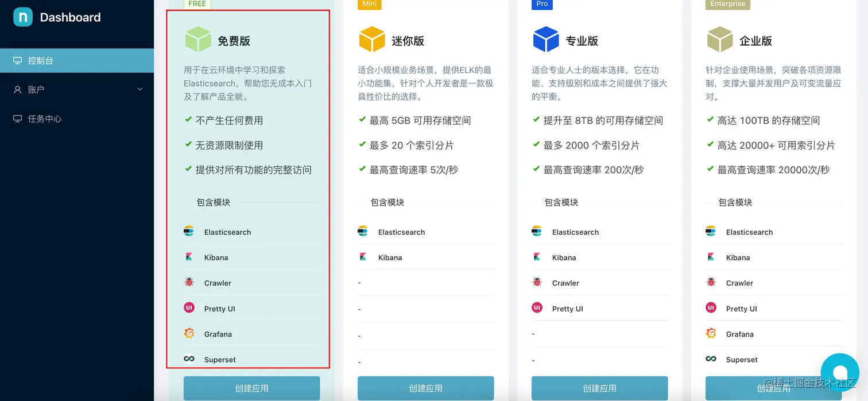Click the Grafana icon in 免费版

189,333
